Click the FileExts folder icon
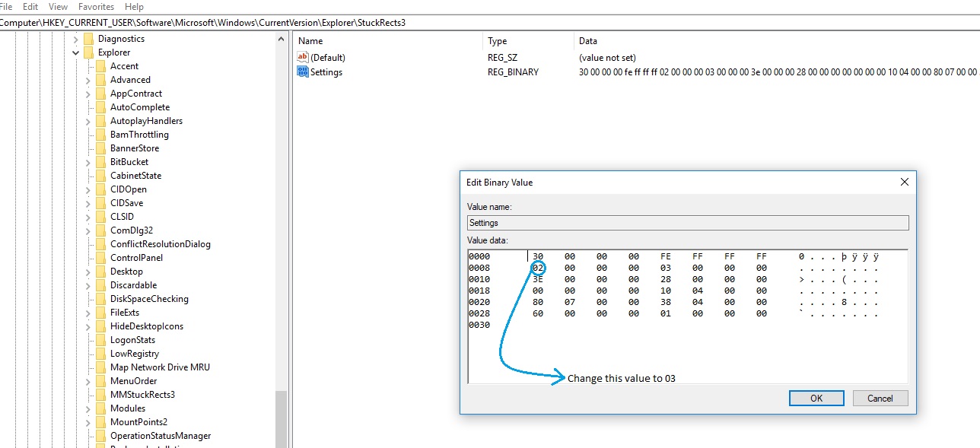This screenshot has width=980, height=448. pos(100,313)
